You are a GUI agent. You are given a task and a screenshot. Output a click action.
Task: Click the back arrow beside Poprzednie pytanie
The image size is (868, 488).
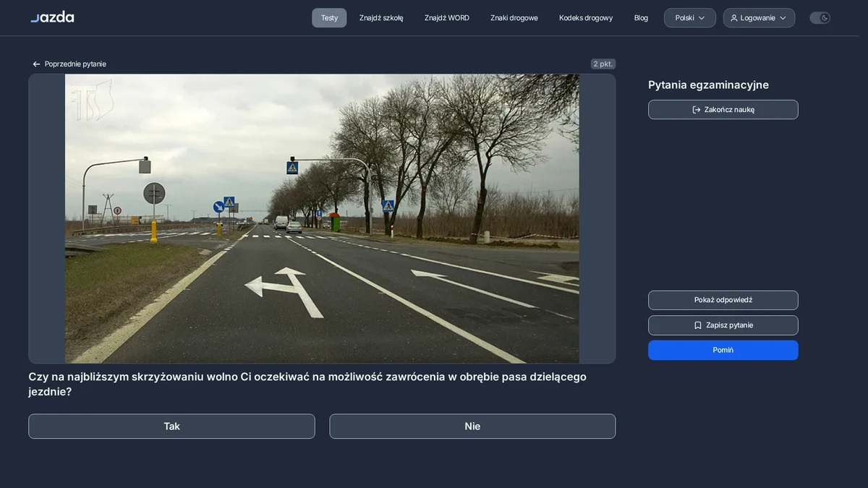coord(36,64)
